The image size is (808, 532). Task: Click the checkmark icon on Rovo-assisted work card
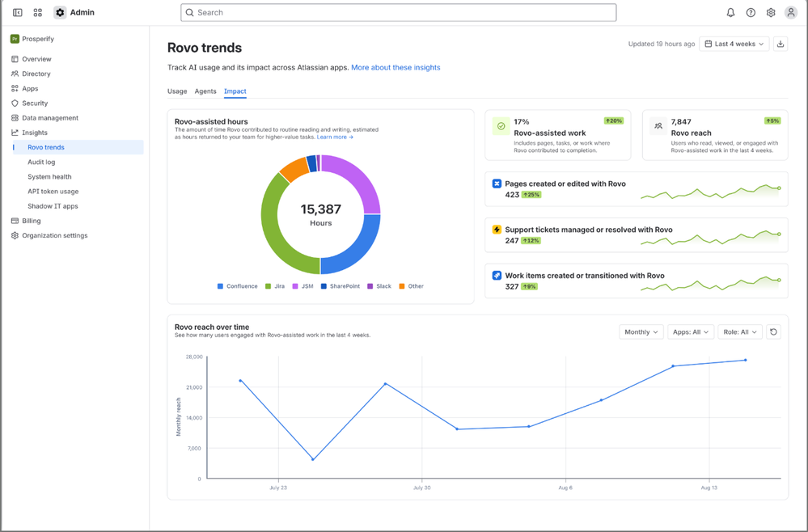501,126
